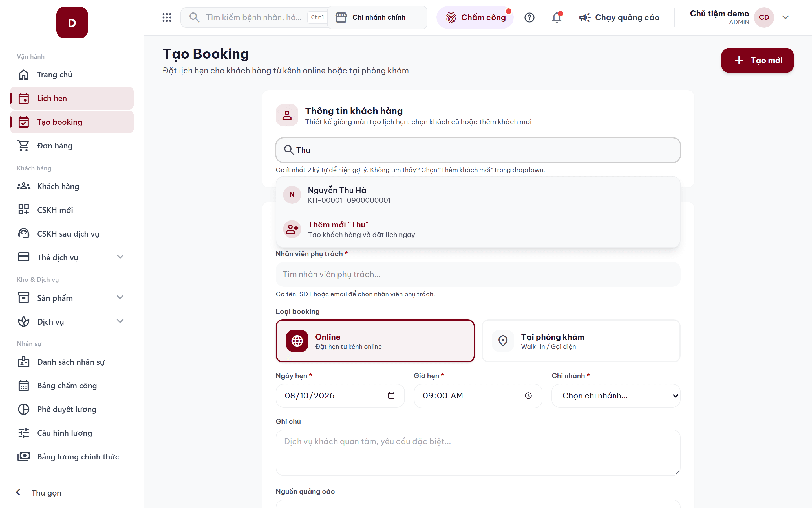Open the apps grid launcher icon

click(x=167, y=17)
